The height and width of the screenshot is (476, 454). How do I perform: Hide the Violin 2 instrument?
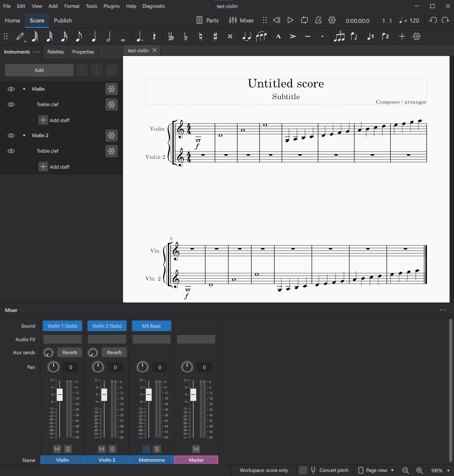coord(11,135)
